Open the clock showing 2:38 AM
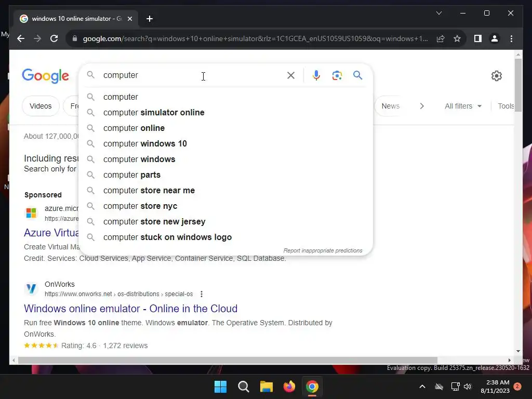 click(x=495, y=387)
